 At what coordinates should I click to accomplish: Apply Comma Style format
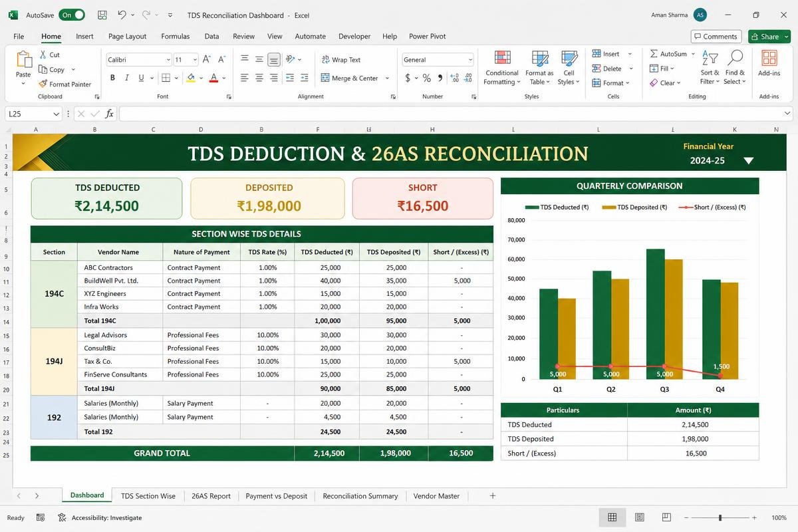[x=440, y=78]
